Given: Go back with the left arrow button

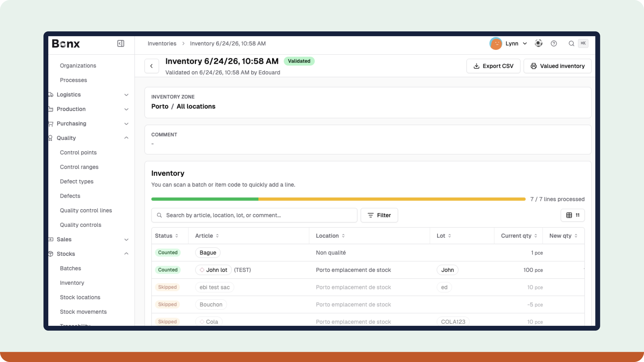Looking at the screenshot, I should pyautogui.click(x=152, y=66).
